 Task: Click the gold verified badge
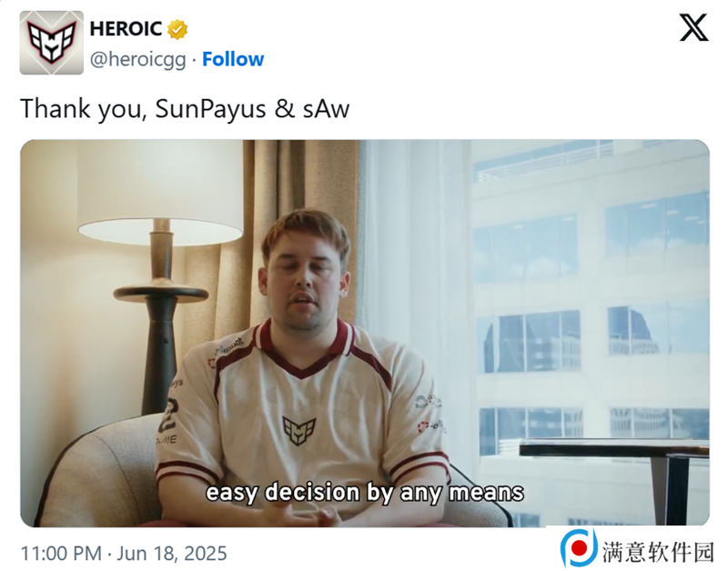(177, 30)
